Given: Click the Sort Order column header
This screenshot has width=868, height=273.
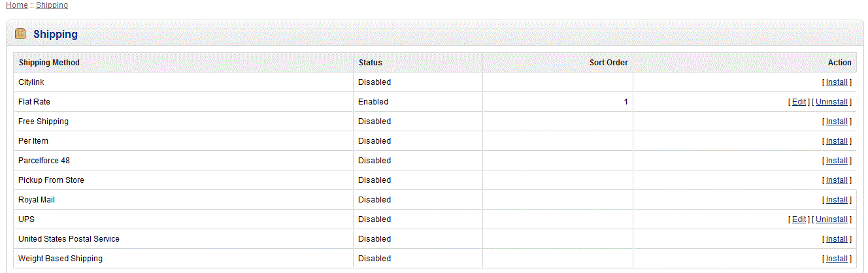Looking at the screenshot, I should 609,63.
